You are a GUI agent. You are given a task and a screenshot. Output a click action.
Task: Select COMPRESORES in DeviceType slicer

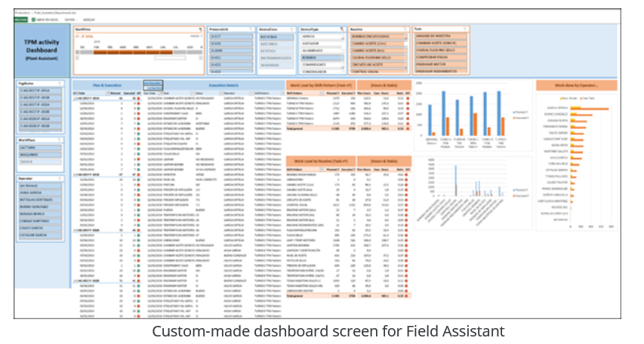(x=322, y=65)
